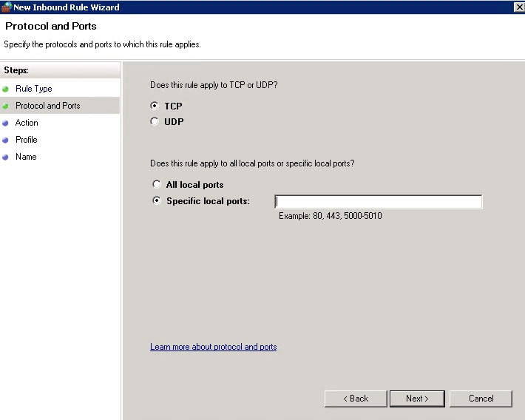Viewport: 525px width, 420px height.
Task: Go back with the Back button
Action: pos(356,399)
